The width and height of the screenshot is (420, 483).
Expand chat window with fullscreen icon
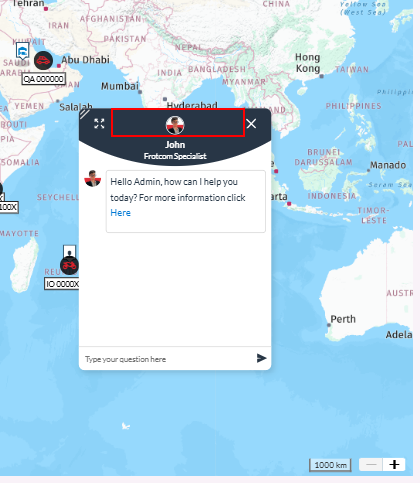tap(99, 124)
